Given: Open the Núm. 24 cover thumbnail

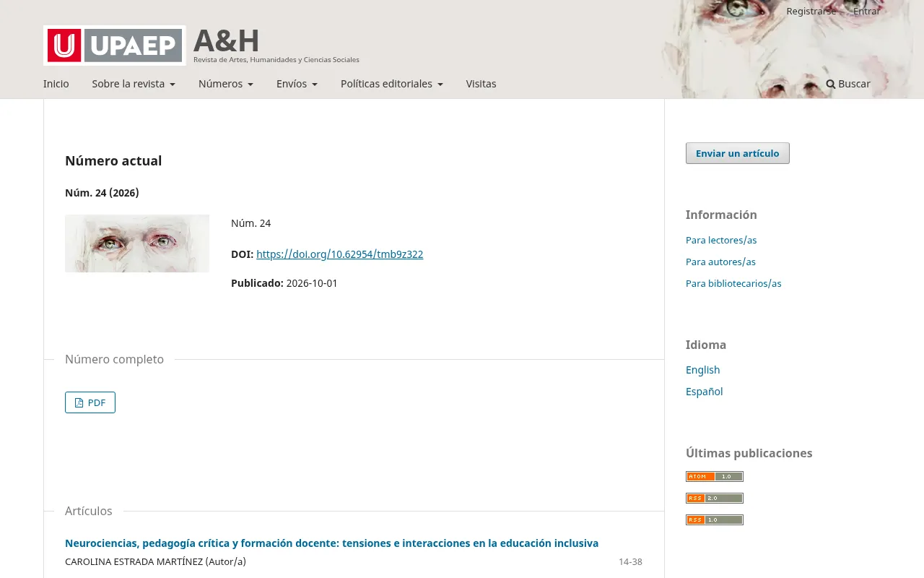Looking at the screenshot, I should coord(137,243).
